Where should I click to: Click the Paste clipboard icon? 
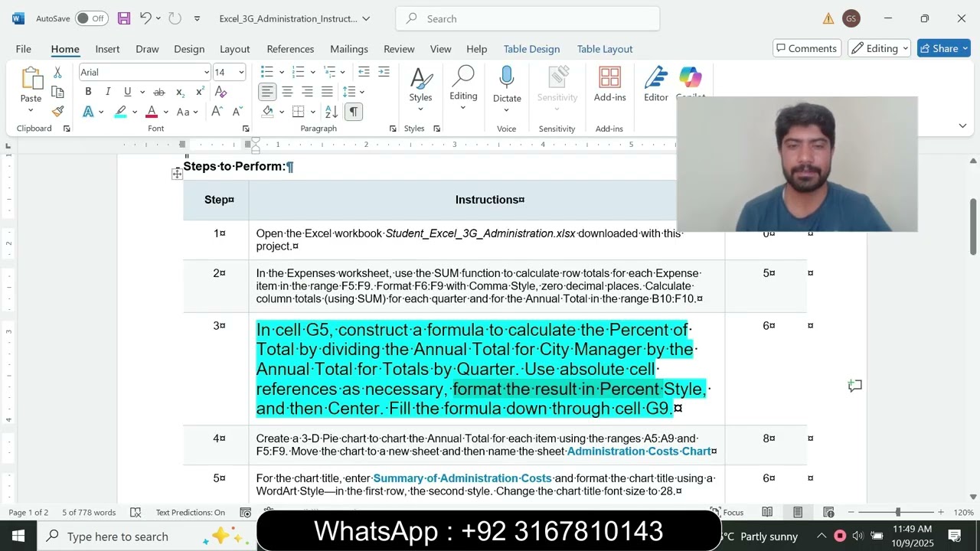pyautogui.click(x=31, y=80)
